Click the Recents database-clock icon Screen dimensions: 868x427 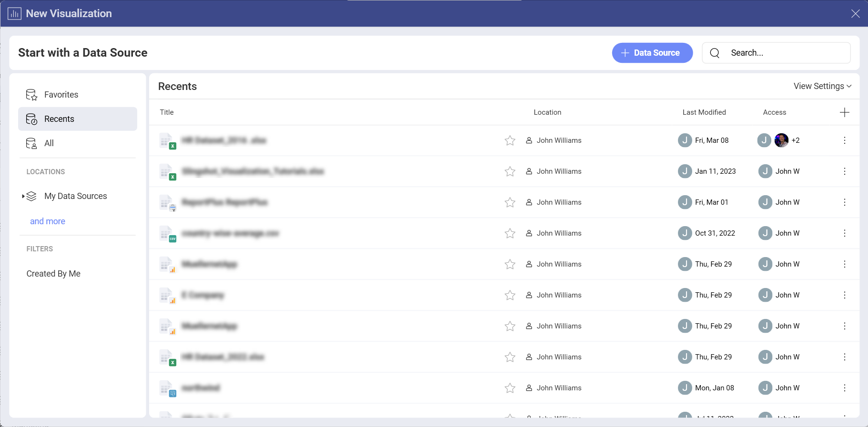31,119
